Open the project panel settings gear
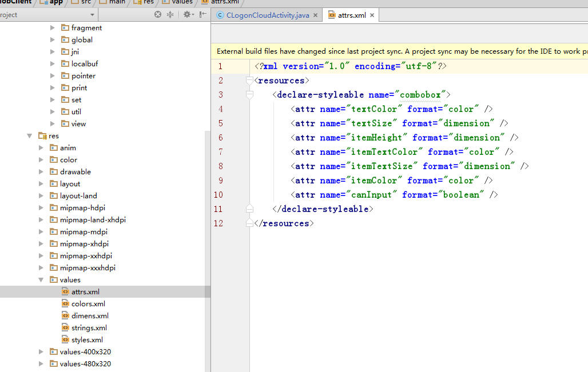588x372 pixels. (187, 15)
